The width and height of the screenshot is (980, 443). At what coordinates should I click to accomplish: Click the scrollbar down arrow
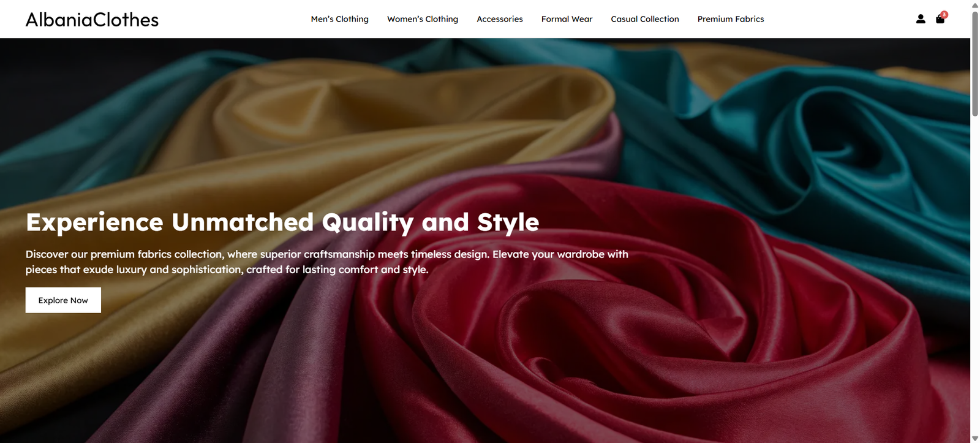click(975, 438)
